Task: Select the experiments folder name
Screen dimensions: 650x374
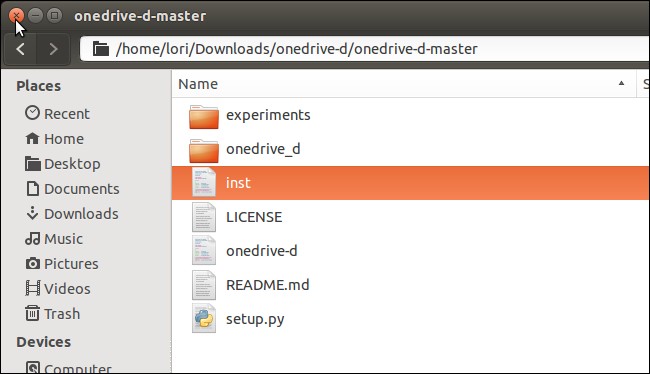Action: (268, 115)
